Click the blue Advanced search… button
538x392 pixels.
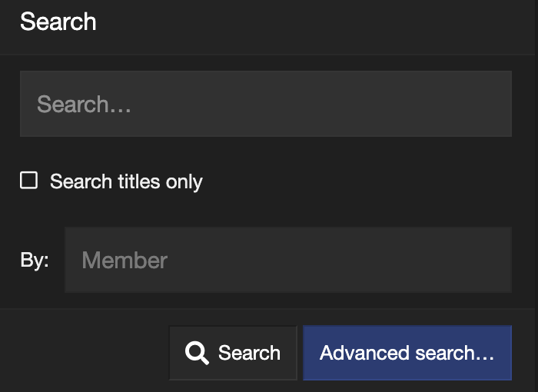coord(407,354)
